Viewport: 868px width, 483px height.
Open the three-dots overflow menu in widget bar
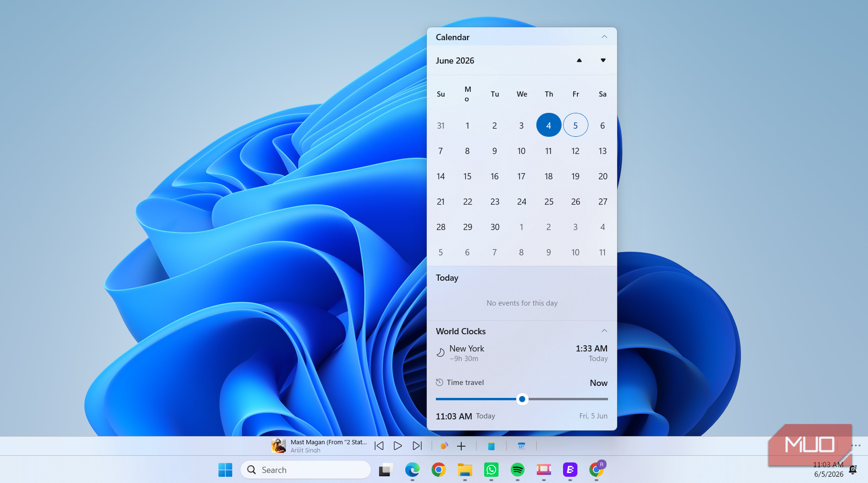point(856,446)
